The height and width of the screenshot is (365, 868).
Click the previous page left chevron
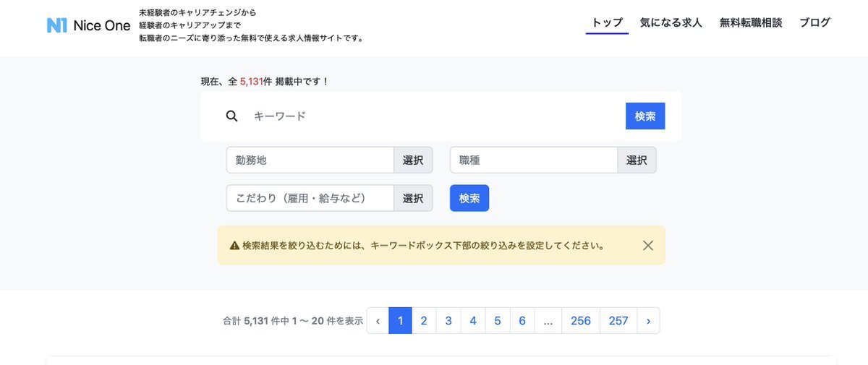point(378,321)
